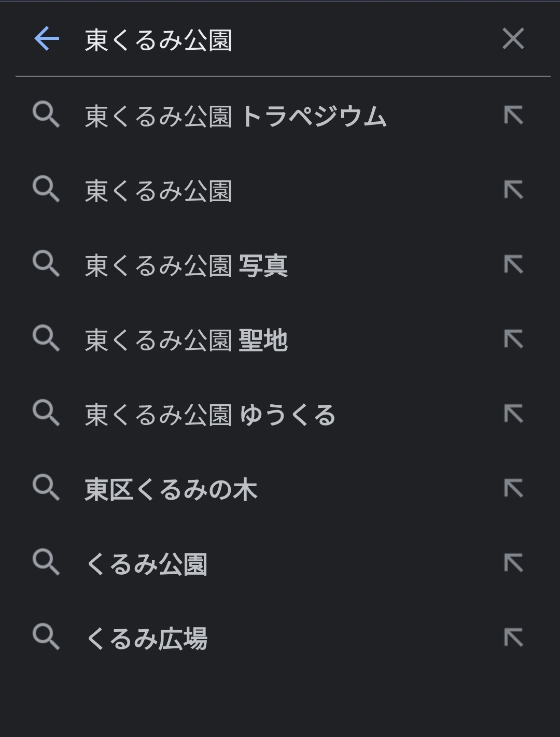This screenshot has width=560, height=737.
Task: Tap arrow icon next to くるみ広場
Action: pyautogui.click(x=513, y=637)
